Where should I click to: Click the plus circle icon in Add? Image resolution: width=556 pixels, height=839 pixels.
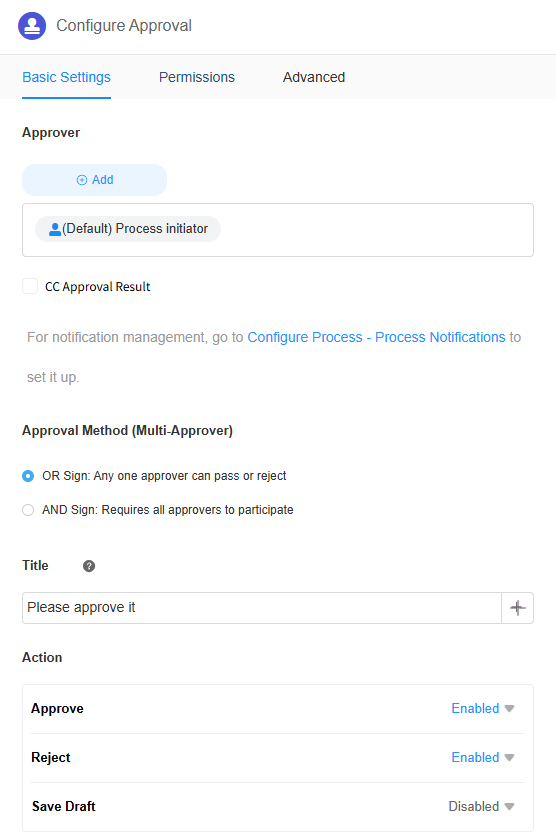tap(82, 180)
